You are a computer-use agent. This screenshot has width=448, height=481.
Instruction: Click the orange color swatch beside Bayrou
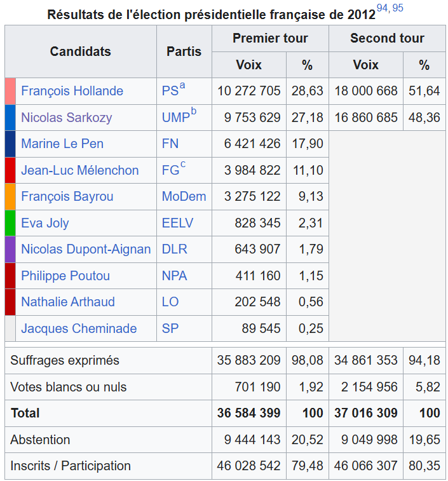(10, 196)
